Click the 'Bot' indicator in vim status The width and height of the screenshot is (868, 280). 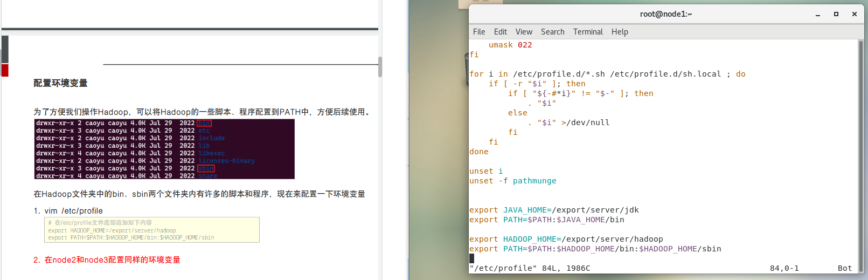(x=845, y=268)
